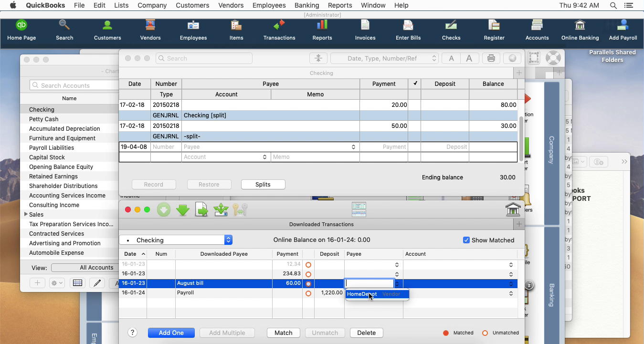Screen dimensions: 644x344
Task: Open the Transactions center icon
Action: pos(279,30)
